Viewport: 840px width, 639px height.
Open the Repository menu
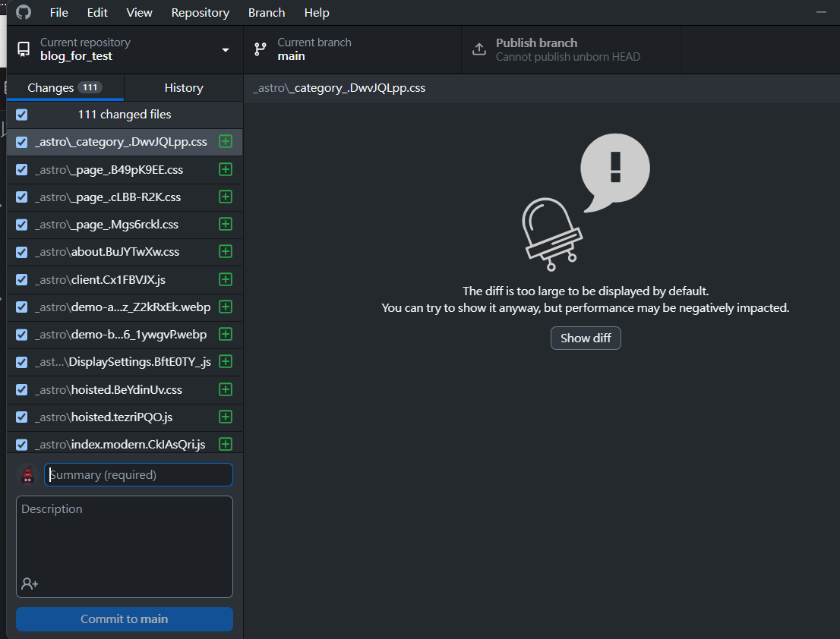click(201, 12)
